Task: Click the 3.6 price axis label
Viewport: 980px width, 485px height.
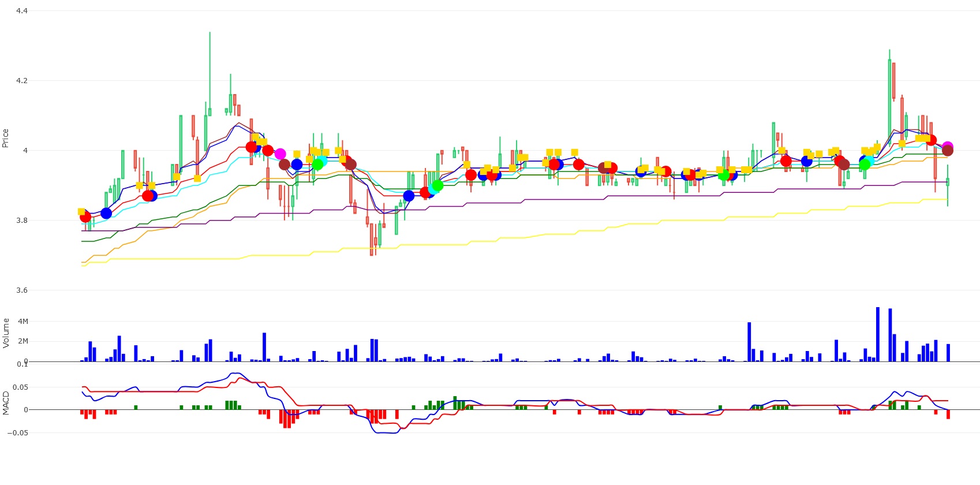Action: point(22,290)
